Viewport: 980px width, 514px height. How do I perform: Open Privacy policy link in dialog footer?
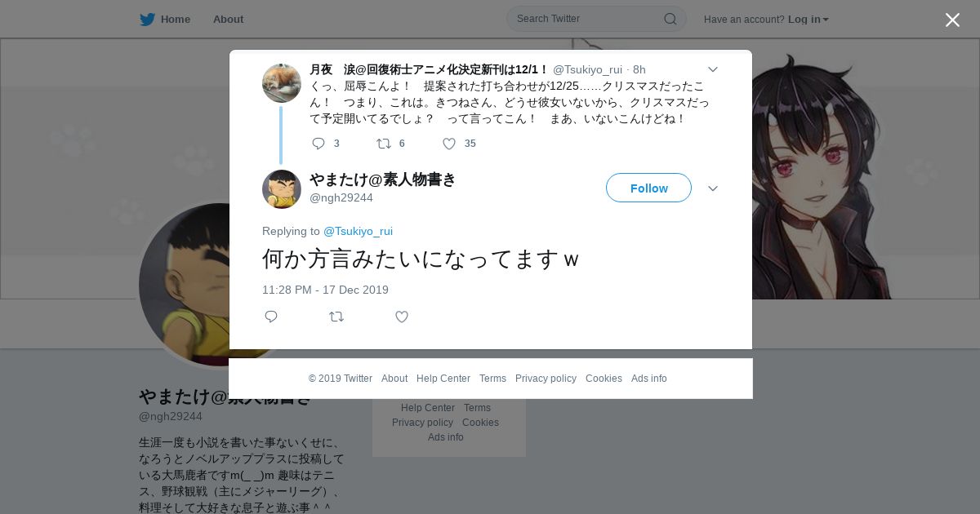click(x=546, y=379)
